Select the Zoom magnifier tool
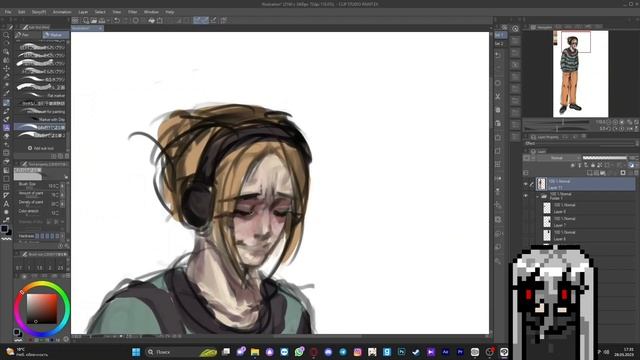The width and height of the screenshot is (640, 360). [6, 35]
